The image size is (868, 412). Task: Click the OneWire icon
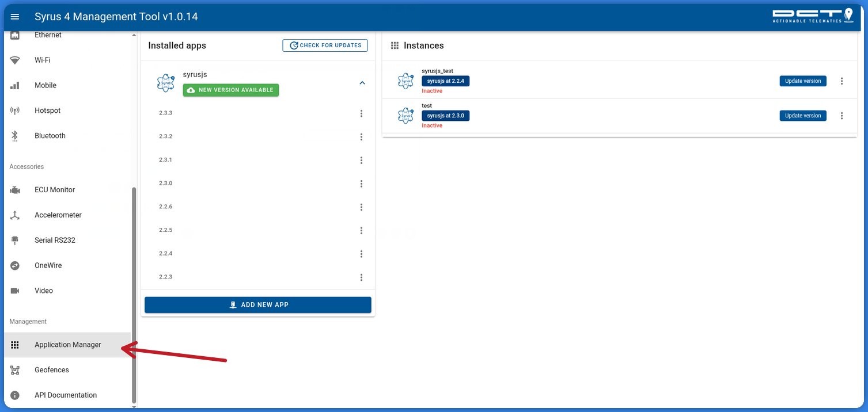[x=15, y=266]
